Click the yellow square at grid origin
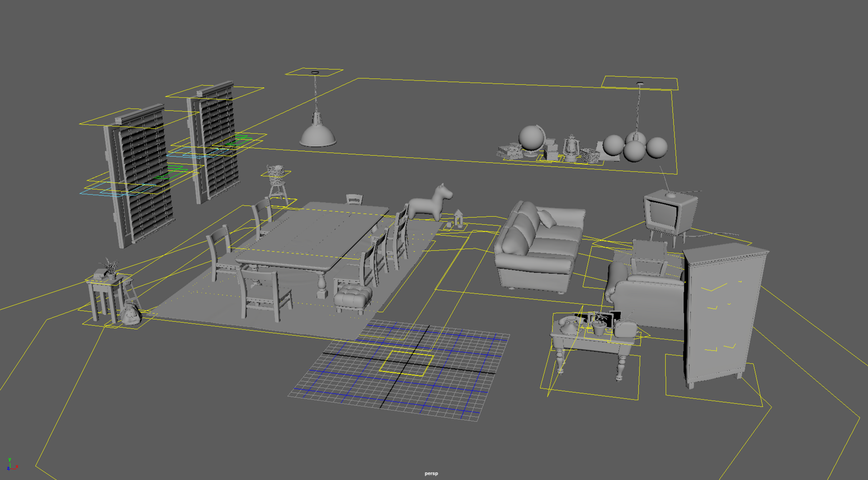This screenshot has height=480, width=868. pos(406,363)
